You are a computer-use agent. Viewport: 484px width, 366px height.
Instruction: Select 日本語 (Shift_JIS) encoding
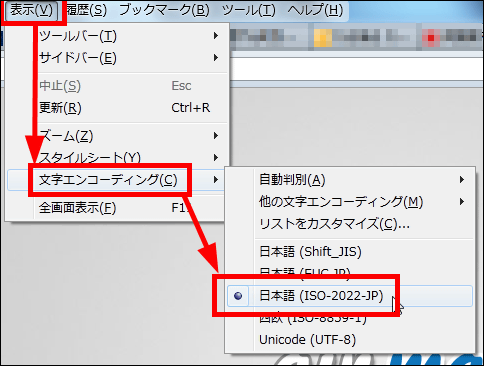coord(349,252)
